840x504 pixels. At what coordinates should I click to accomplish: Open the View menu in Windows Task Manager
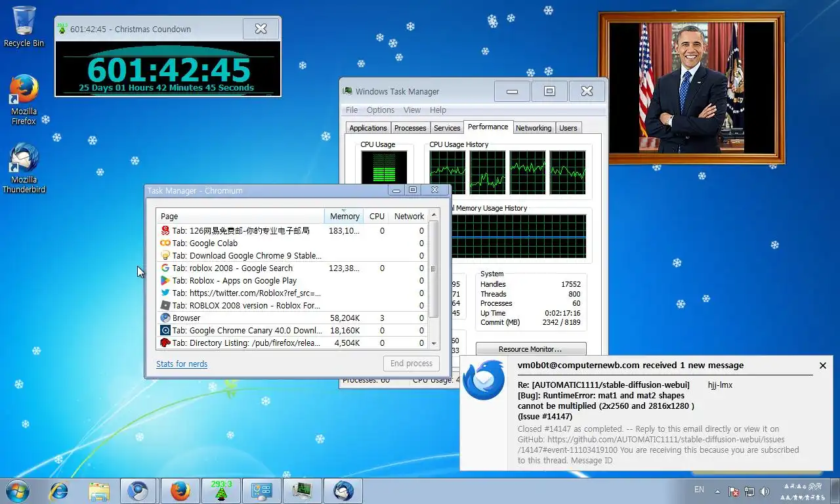412,110
